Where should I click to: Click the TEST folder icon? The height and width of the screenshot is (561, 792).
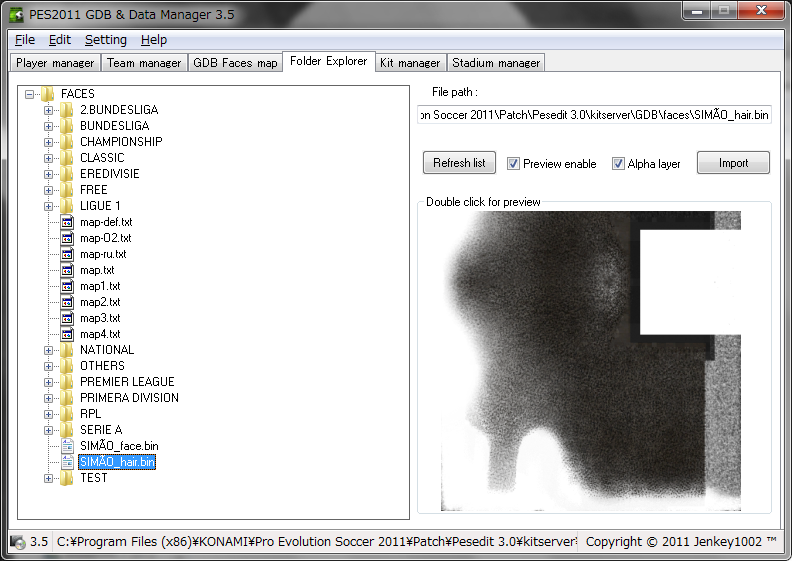click(67, 478)
